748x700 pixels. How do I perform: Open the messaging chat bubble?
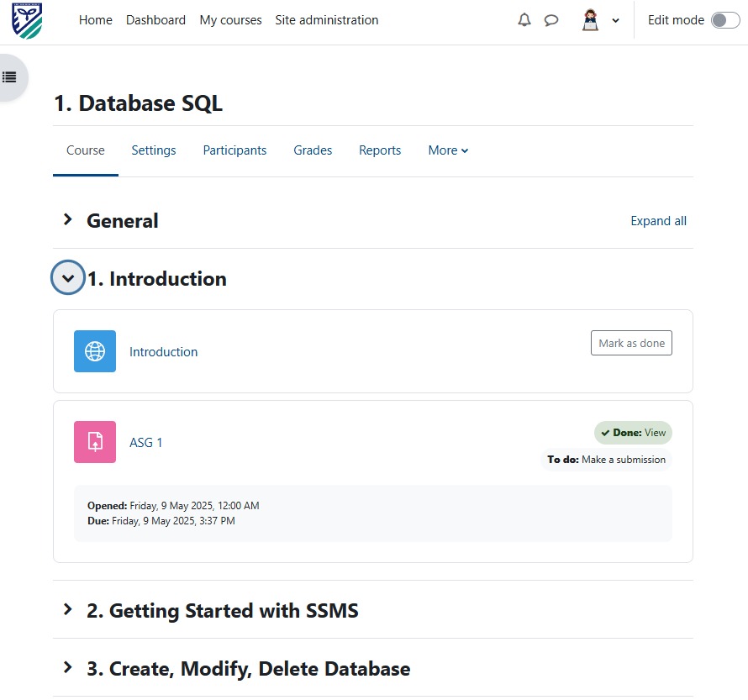(x=551, y=19)
